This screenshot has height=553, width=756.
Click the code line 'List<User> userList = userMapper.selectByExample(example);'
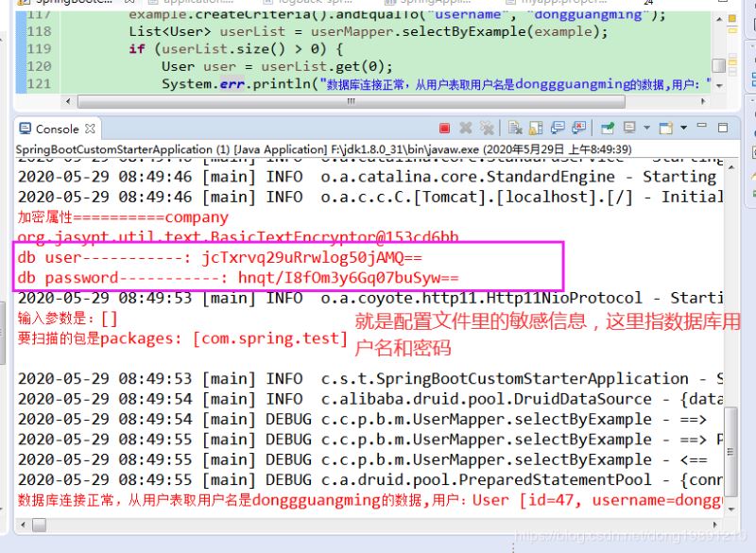click(x=369, y=32)
